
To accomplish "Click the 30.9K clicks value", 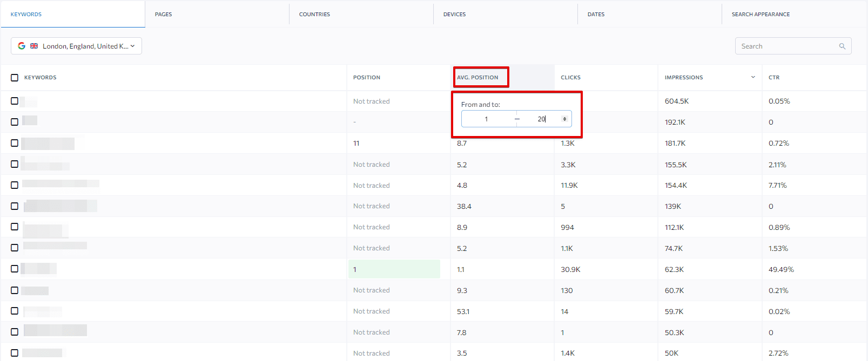I will tap(570, 269).
